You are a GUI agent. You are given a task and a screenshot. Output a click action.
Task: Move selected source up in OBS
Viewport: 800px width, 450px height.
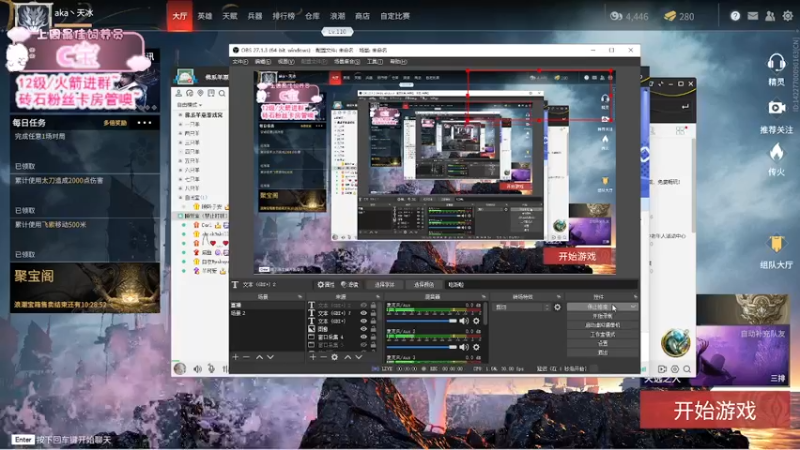coord(348,357)
